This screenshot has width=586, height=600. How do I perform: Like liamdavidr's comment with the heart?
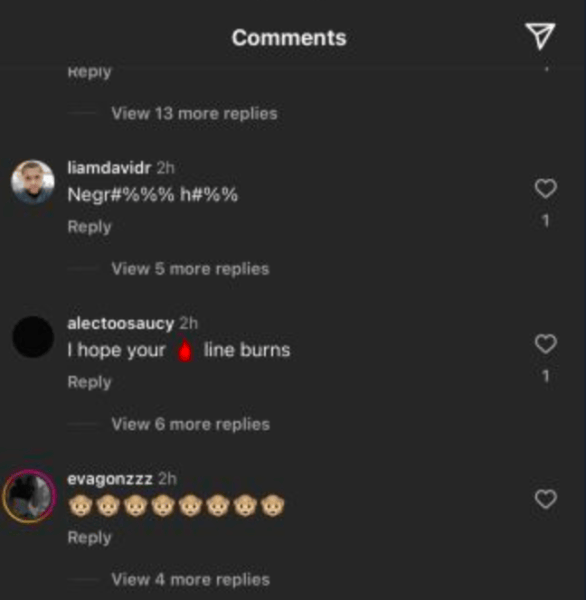click(x=545, y=189)
